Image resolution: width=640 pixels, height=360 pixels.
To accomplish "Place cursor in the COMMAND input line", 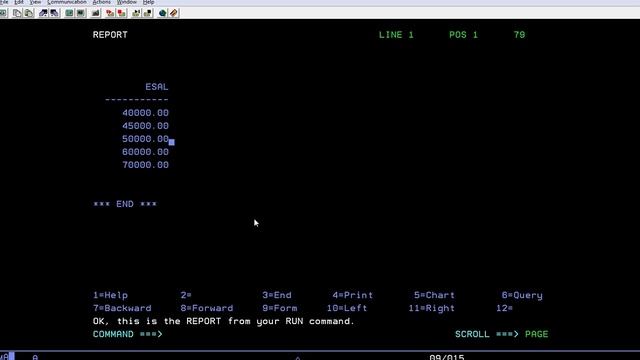I will pos(306,334).
